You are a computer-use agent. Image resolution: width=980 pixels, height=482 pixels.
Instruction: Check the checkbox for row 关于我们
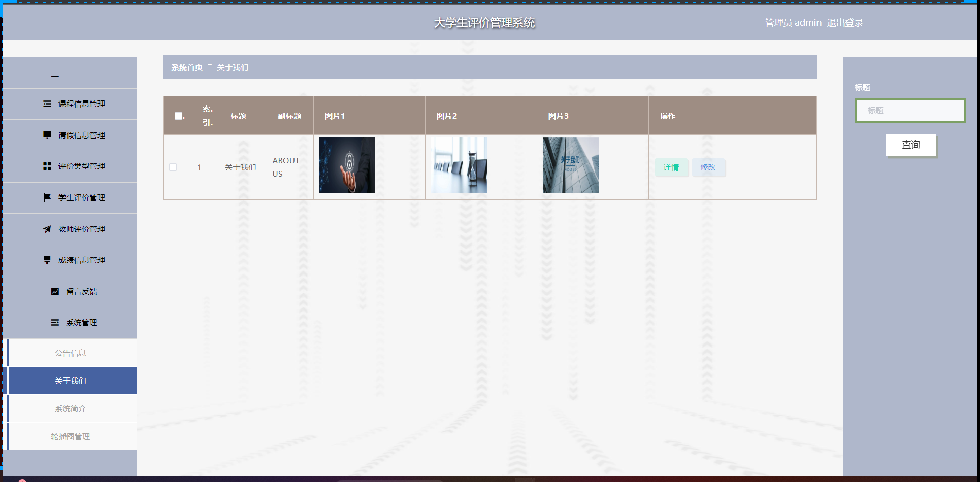[x=173, y=167]
